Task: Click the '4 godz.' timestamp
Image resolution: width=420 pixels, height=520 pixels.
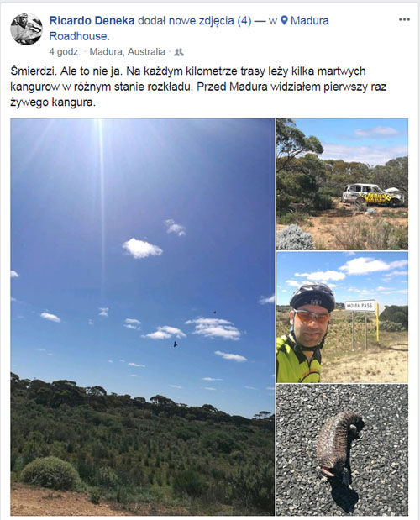Action: pos(65,52)
